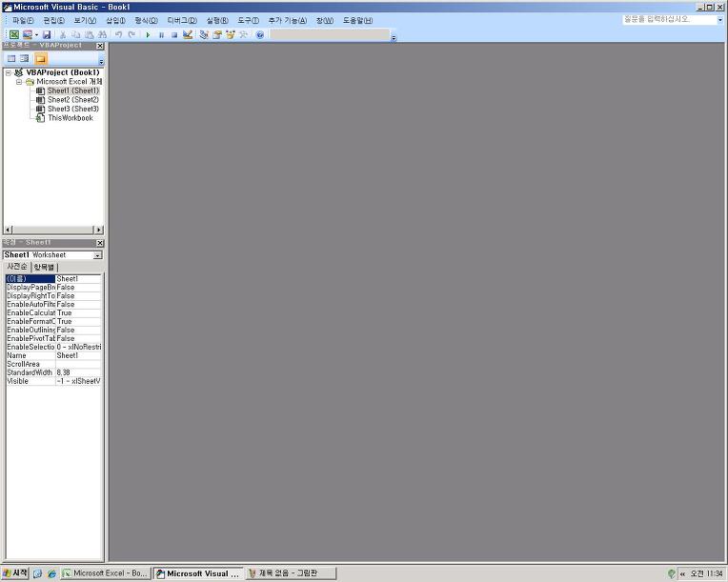Select Microsoft Excel objects folder row
Screen dimensions: 728x582
(x=70, y=82)
